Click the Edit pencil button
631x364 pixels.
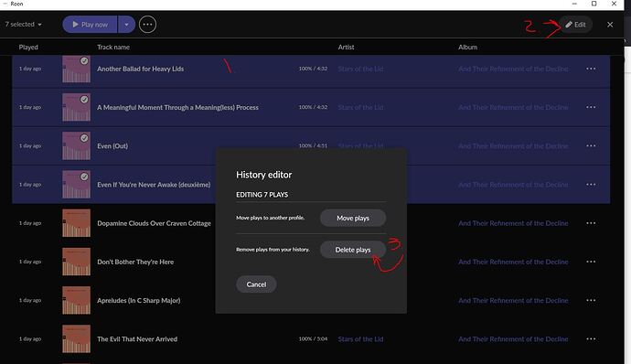point(575,25)
